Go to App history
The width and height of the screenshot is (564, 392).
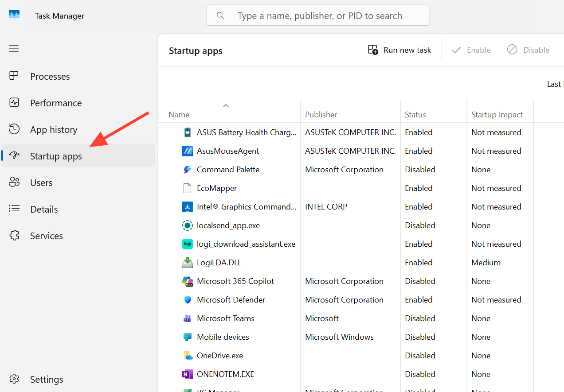(x=78, y=129)
